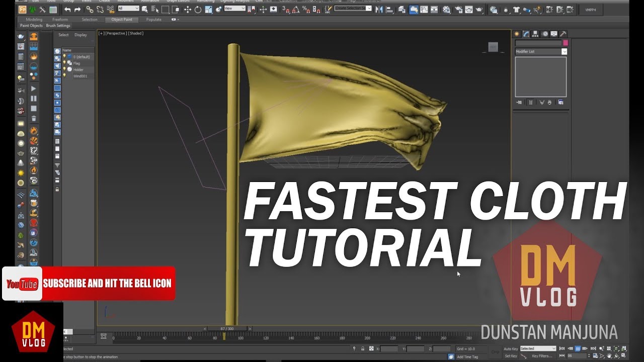This screenshot has width=644, height=362.
Task: Click the Undo arrow in the main toolbar
Action: click(x=67, y=10)
